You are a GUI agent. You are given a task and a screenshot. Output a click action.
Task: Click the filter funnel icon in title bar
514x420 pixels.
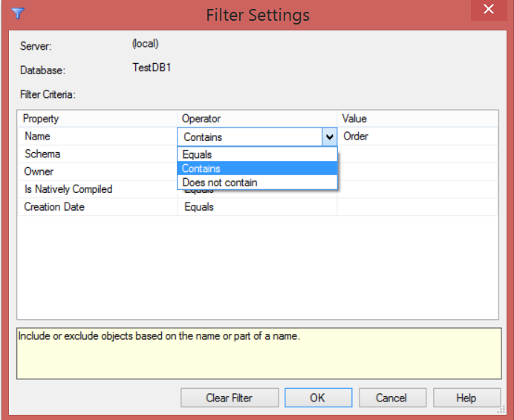[x=19, y=13]
